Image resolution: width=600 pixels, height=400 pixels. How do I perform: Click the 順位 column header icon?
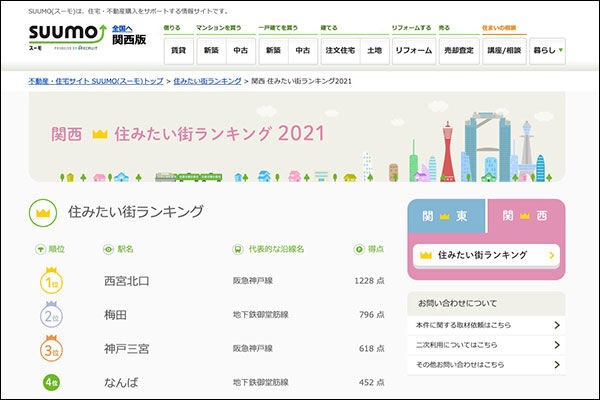point(40,250)
